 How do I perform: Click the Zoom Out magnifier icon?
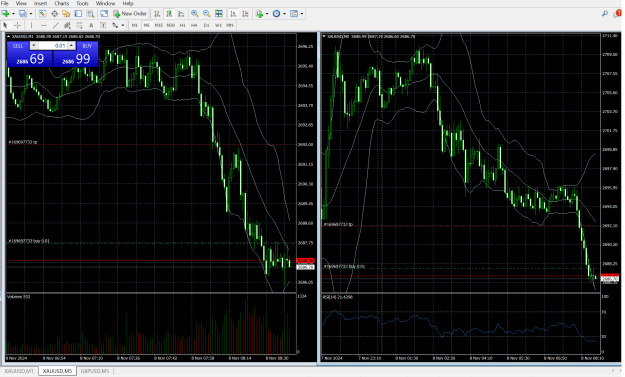[206, 14]
